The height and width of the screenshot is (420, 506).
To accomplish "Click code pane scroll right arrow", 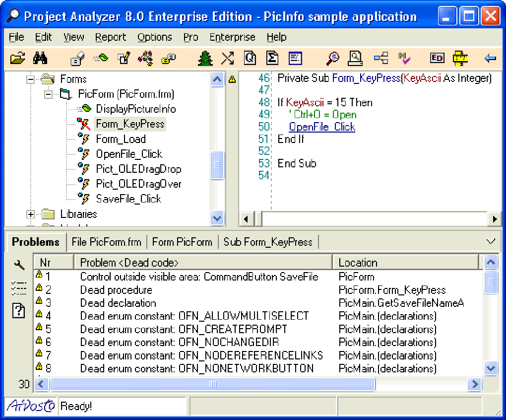I will pyautogui.click(x=495, y=219).
